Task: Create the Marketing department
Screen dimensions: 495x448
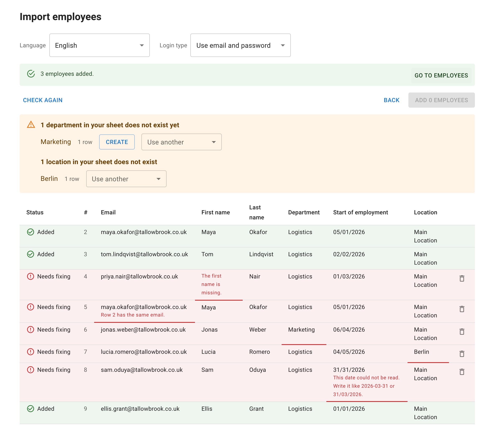Action: 117,142
